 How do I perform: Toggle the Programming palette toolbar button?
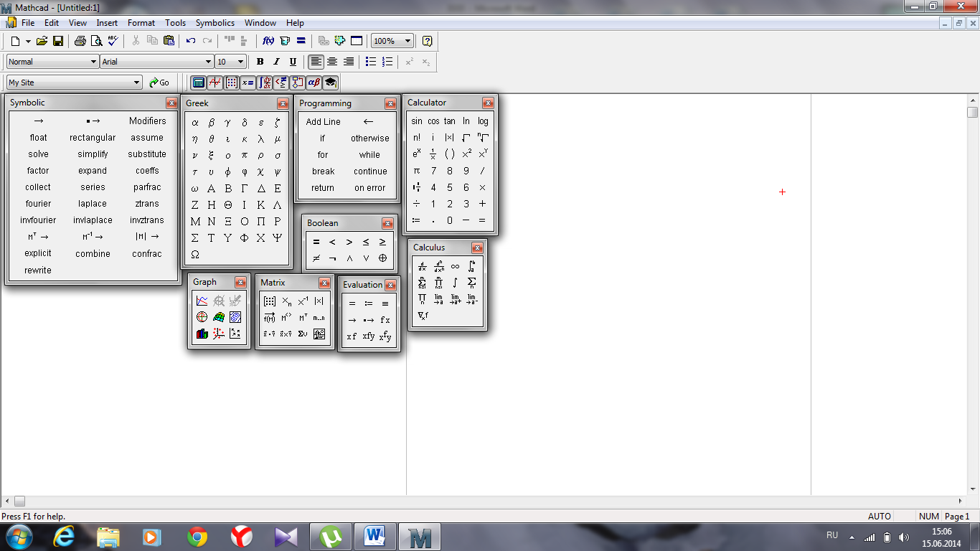click(x=297, y=83)
